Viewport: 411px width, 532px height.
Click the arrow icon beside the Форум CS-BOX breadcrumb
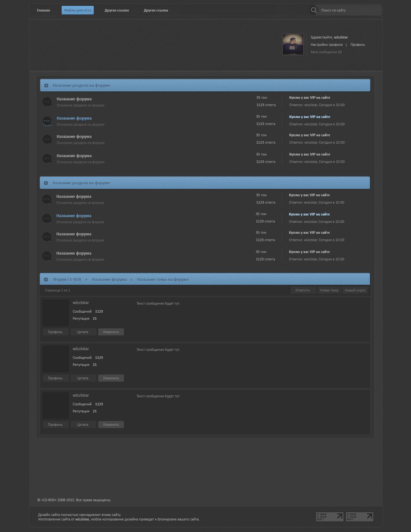click(46, 280)
